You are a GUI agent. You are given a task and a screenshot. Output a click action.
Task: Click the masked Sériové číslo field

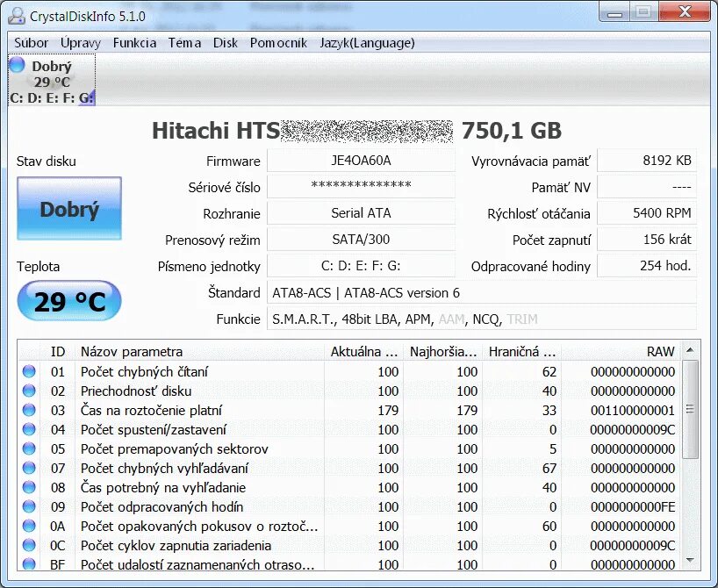tap(361, 187)
